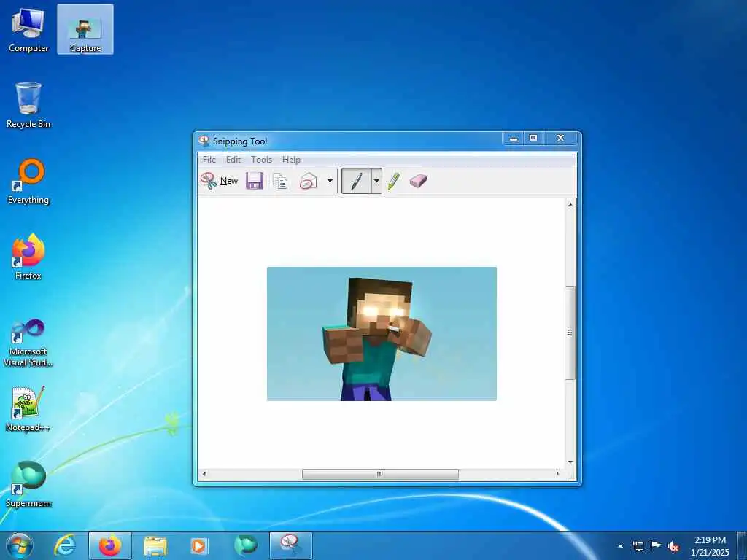The width and height of the screenshot is (747, 560).
Task: Click the captured Herobrine image in canvas
Action: tap(382, 334)
